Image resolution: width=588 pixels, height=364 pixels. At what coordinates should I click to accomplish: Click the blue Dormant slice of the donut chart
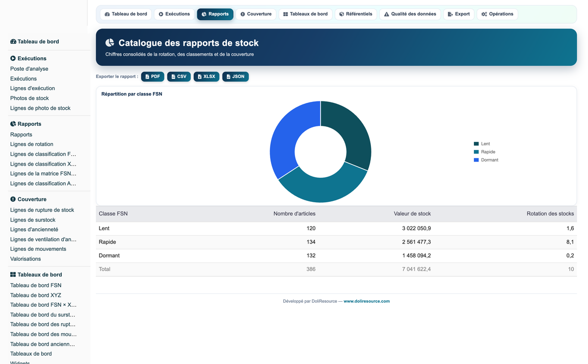[290, 137]
